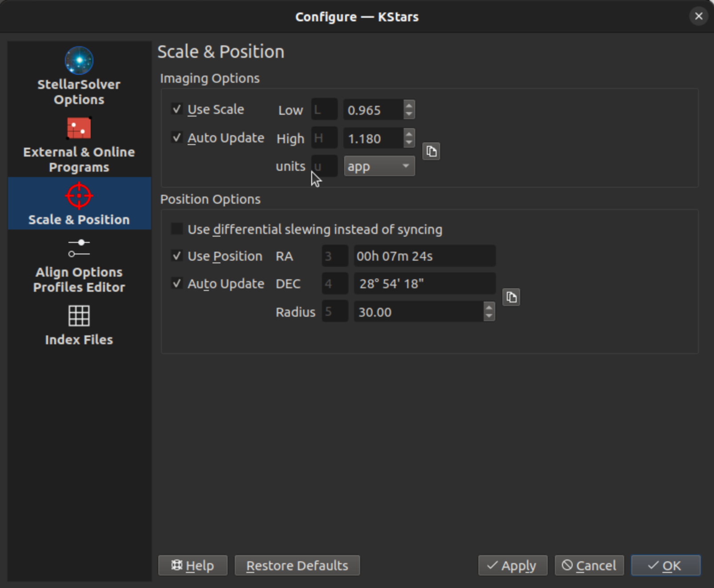
Task: Decrease the Radius value using its stepper
Action: 489,316
